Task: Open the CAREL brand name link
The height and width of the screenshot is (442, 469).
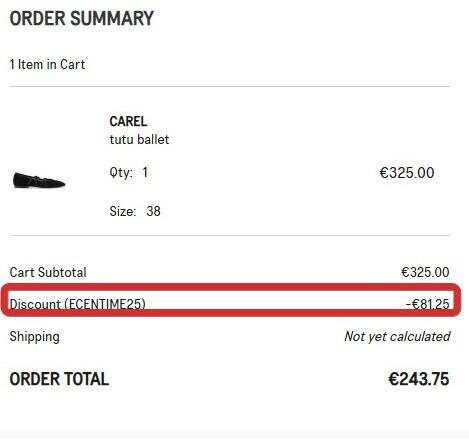Action: coord(128,121)
